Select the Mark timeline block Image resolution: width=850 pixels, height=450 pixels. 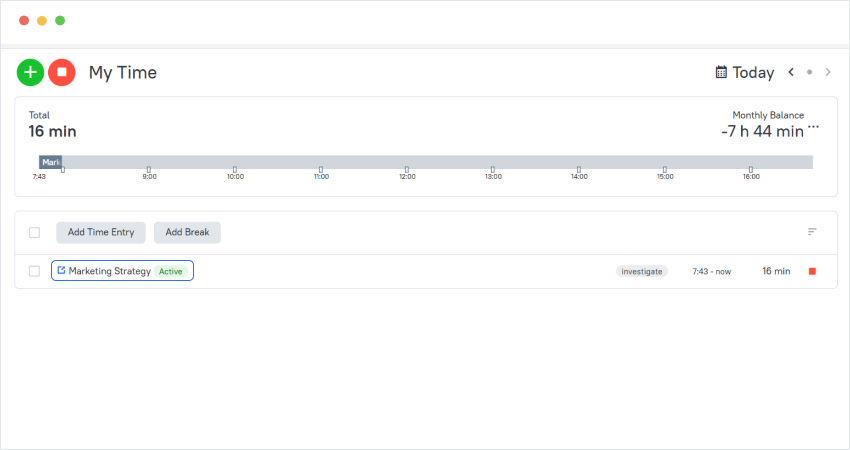tap(50, 162)
